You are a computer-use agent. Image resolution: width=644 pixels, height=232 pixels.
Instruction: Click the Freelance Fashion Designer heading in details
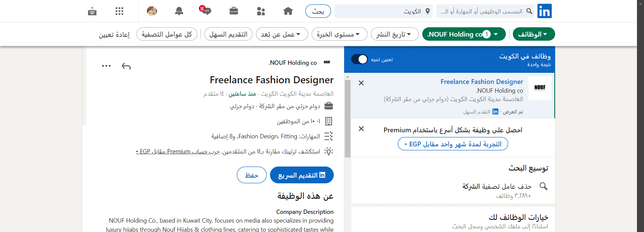tap(272, 80)
